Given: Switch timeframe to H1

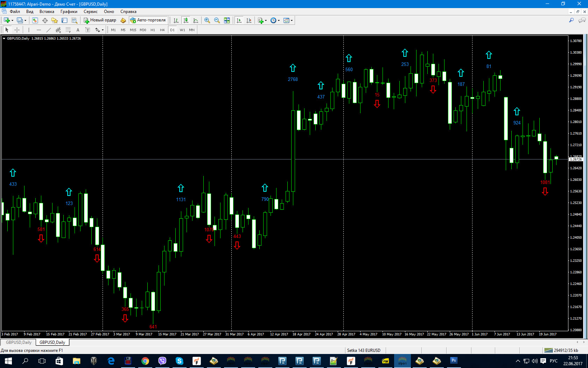Looking at the screenshot, I should click(x=153, y=30).
